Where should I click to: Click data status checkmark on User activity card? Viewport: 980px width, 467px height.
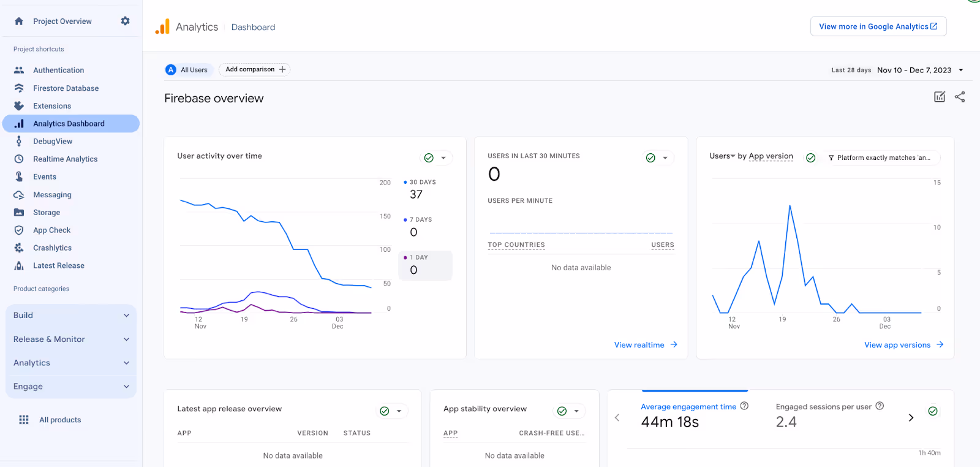tap(429, 158)
